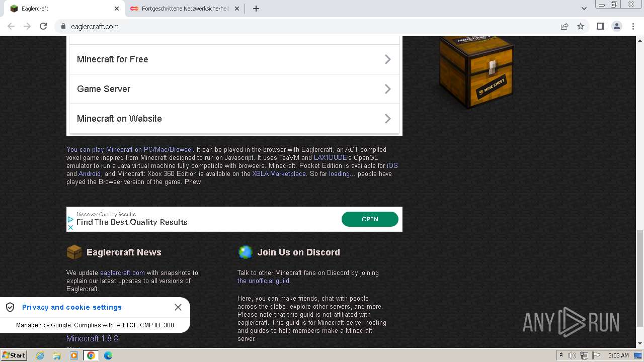Click the address bar URL field

pyautogui.click(x=307, y=26)
